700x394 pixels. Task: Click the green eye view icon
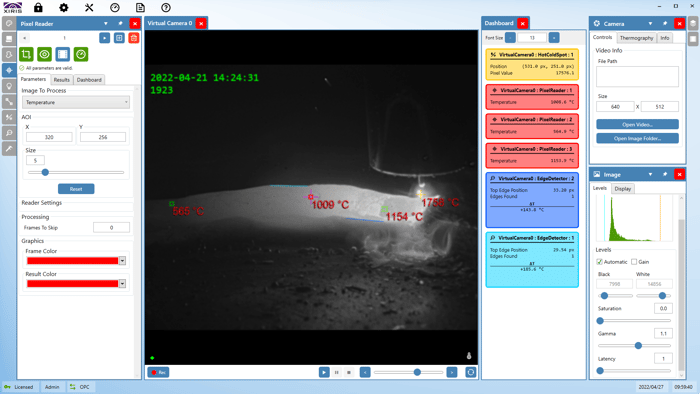pyautogui.click(x=45, y=54)
